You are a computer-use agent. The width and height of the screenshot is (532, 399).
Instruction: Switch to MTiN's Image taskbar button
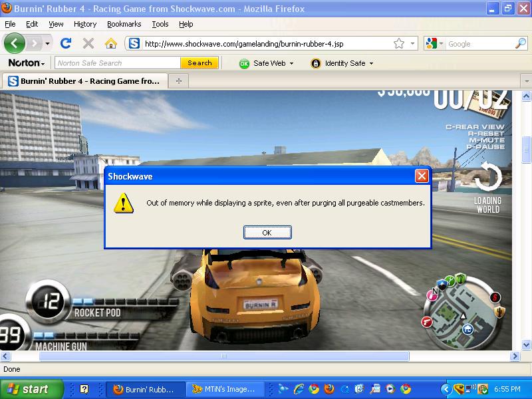pos(225,389)
